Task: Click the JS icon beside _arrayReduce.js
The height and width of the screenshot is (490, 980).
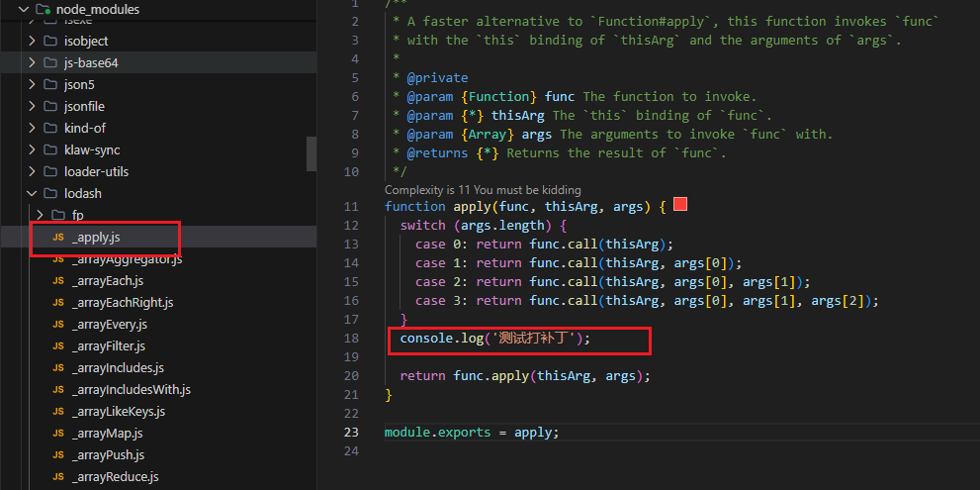Action: point(58,477)
